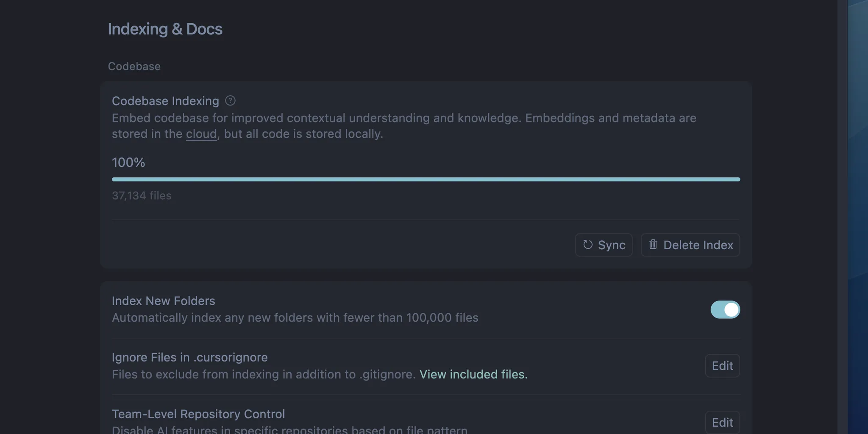Image resolution: width=868 pixels, height=434 pixels.
Task: Click the indexing progress bar
Action: (426, 179)
